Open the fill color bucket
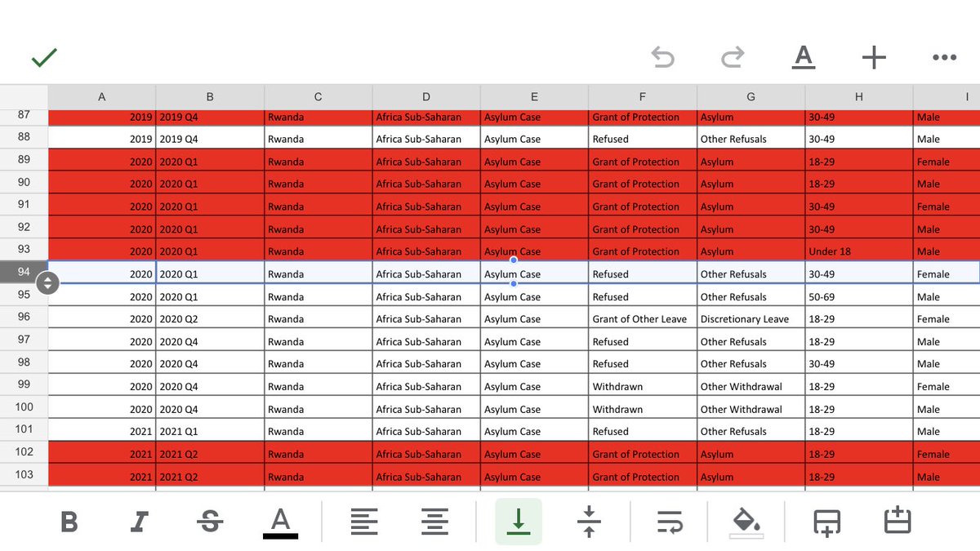This screenshot has height=551, width=980. tap(746, 522)
